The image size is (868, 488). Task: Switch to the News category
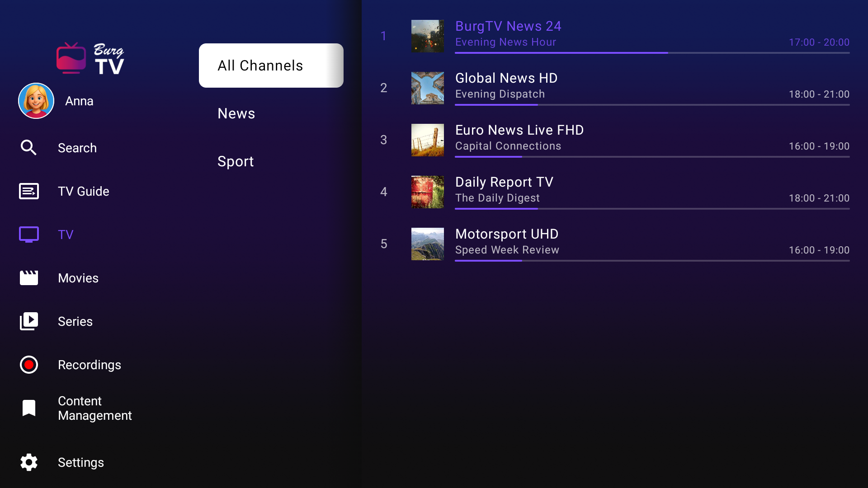[x=236, y=113]
